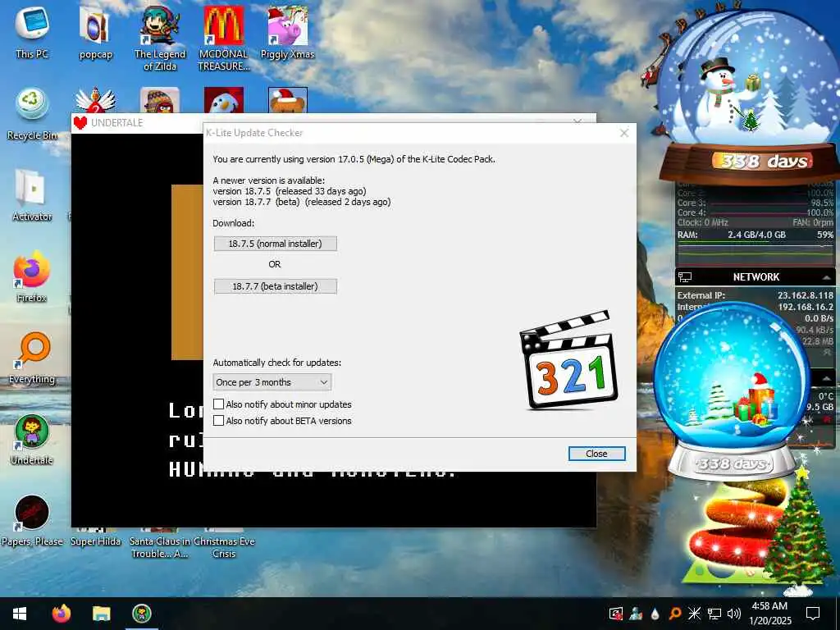840x630 pixels.
Task: Select the red penguin desktop icon behind Undertale
Action: click(x=223, y=100)
